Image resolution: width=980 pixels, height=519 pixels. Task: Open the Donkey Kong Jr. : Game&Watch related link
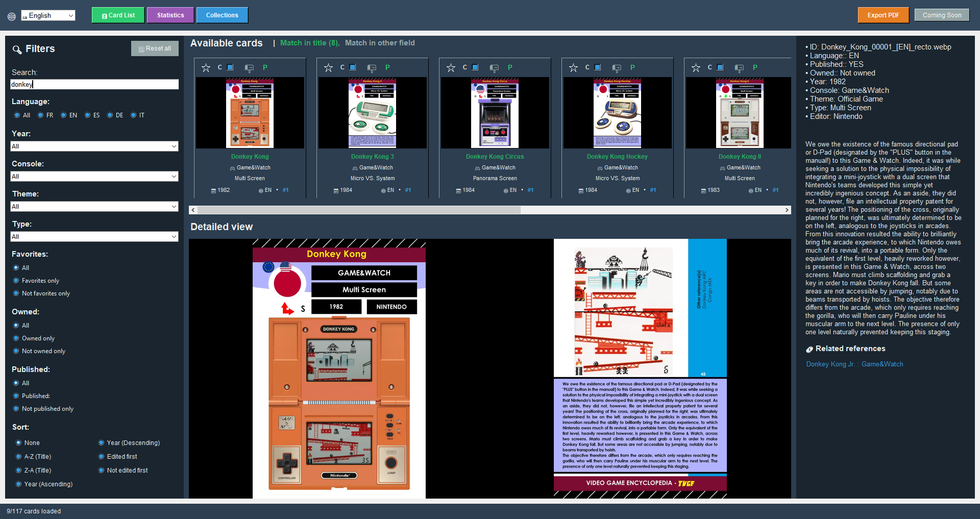854,364
